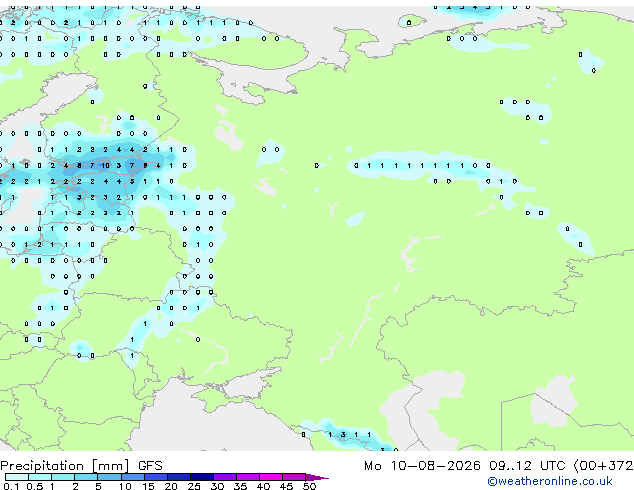634x490 pixels.
Task: Click the purple arrow at the legend's end
Action: click(x=317, y=477)
